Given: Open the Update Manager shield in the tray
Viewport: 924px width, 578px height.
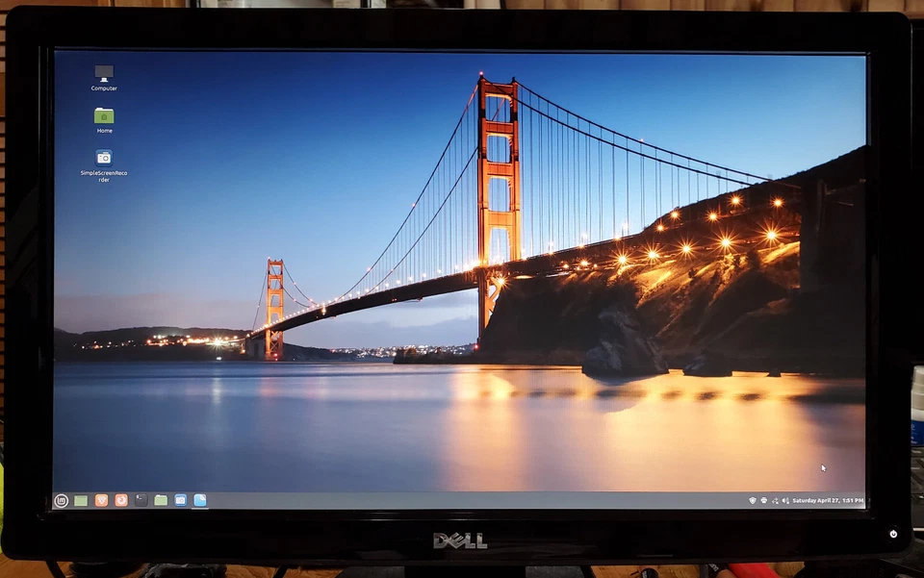Looking at the screenshot, I should (x=753, y=500).
